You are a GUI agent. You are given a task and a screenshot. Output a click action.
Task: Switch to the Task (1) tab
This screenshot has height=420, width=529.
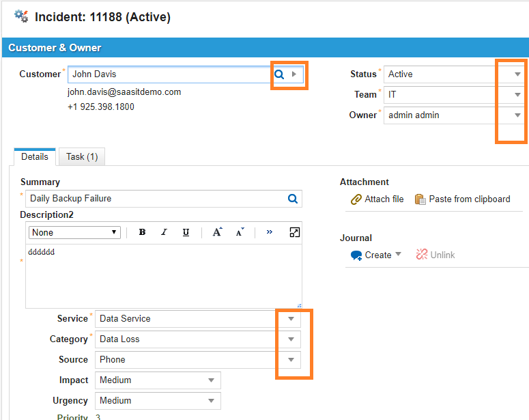point(82,157)
